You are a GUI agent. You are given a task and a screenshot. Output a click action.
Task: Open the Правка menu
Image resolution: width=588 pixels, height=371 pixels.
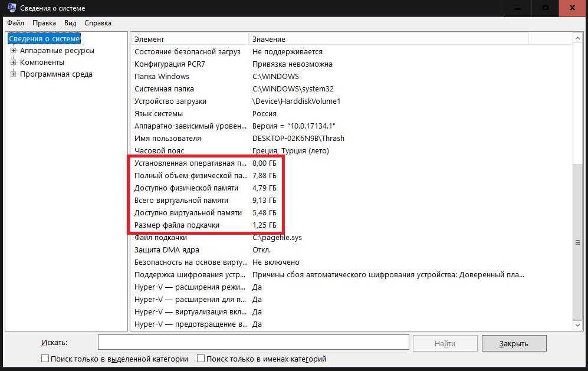(44, 23)
